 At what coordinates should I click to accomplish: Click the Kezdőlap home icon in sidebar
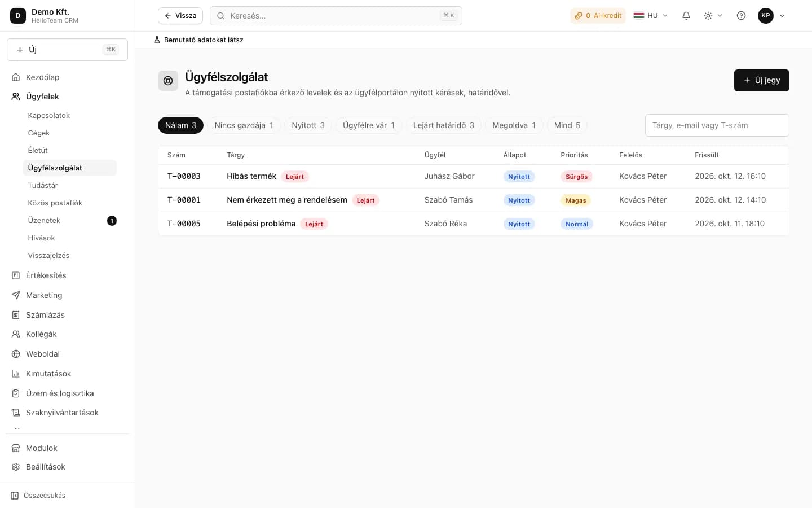[x=16, y=77]
